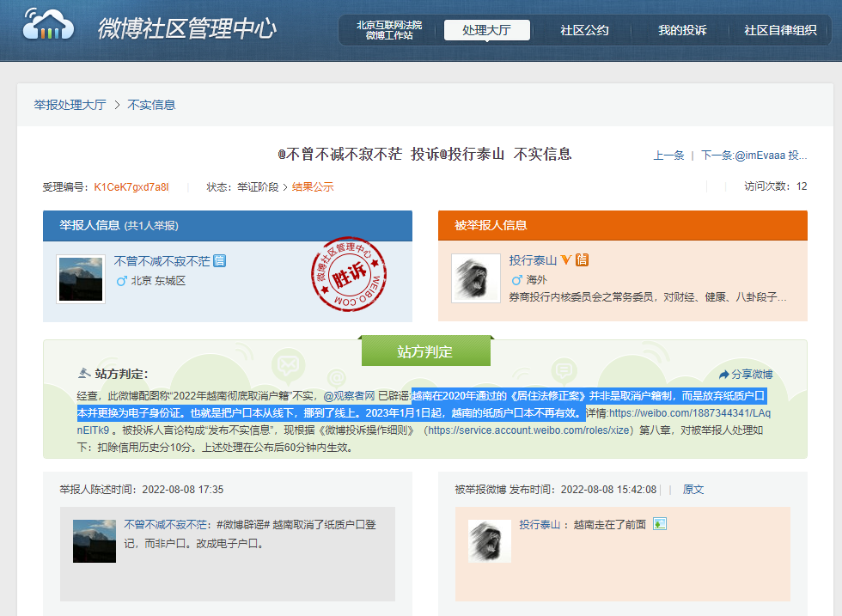Click the blue credit badge beside 不曾不减不寂不茫
842x616 pixels.
(x=219, y=260)
